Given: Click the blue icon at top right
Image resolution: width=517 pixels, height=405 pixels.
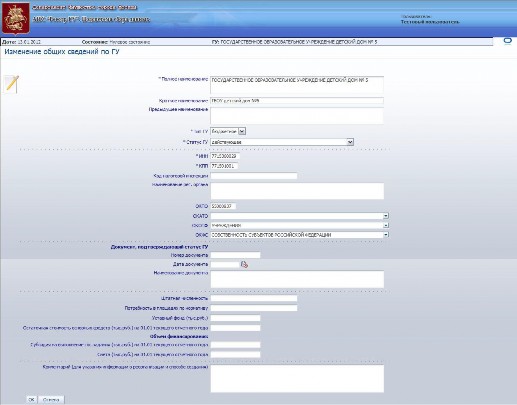Looking at the screenshot, I should tap(507, 41).
